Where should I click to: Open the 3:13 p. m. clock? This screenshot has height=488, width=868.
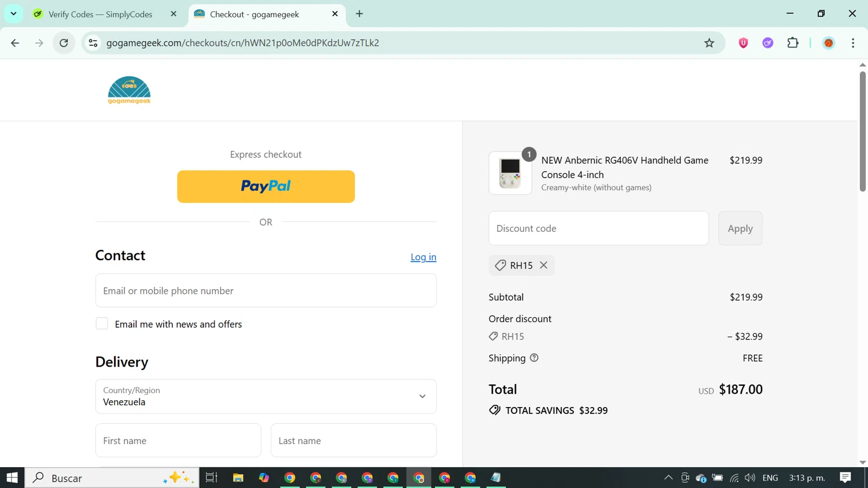pos(807,478)
